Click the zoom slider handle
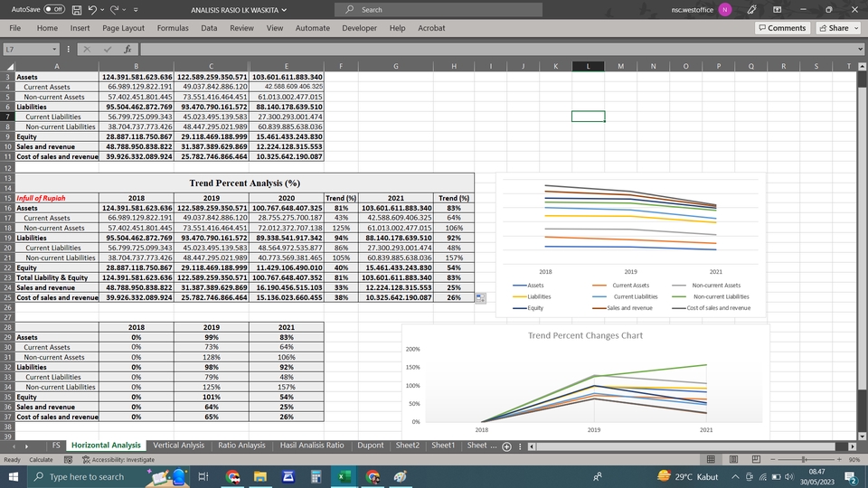 tap(804, 459)
